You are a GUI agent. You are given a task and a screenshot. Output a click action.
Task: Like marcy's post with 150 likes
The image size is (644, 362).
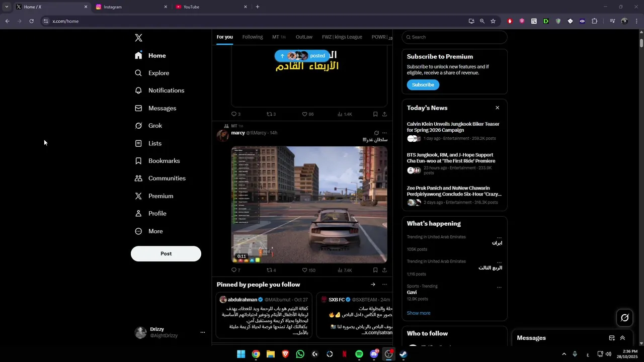pos(308,270)
